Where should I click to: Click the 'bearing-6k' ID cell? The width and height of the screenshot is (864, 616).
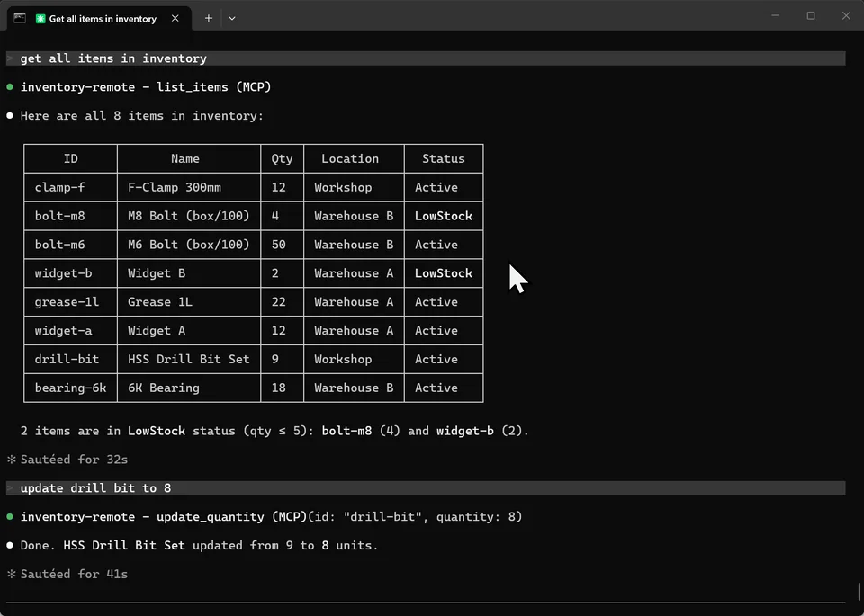tap(70, 388)
